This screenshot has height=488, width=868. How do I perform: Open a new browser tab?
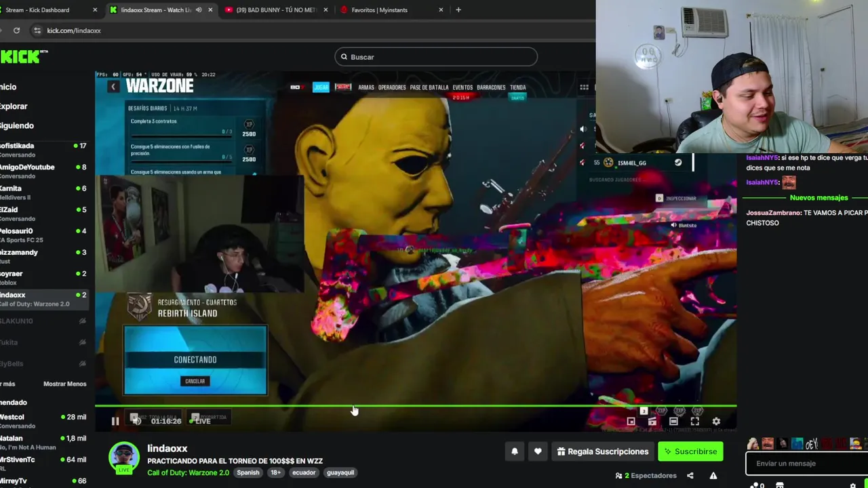coord(458,10)
